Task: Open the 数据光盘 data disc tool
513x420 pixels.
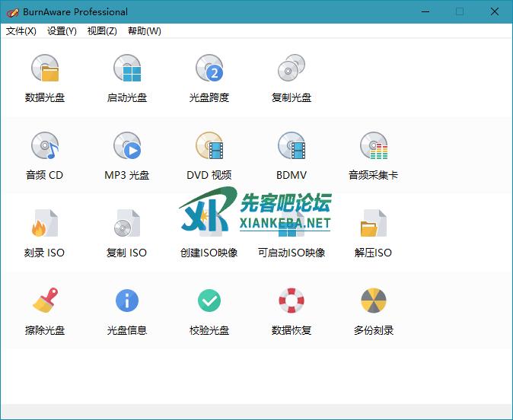Action: coord(45,70)
